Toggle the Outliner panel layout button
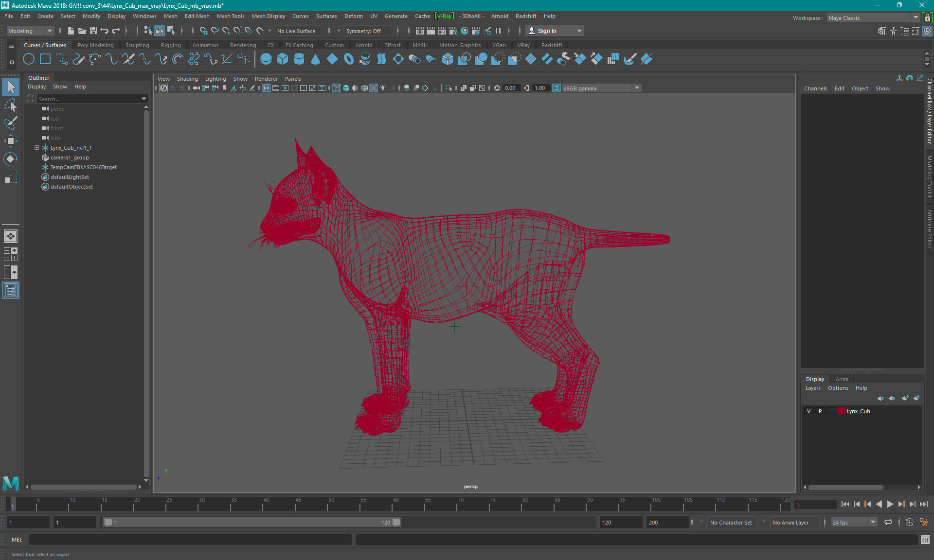The height and width of the screenshot is (560, 934). (11, 291)
